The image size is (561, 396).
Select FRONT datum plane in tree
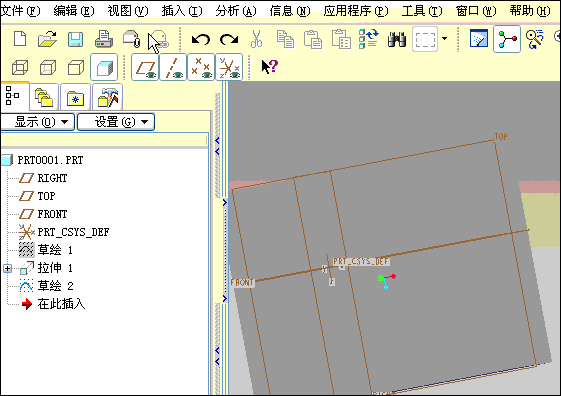pyautogui.click(x=52, y=214)
